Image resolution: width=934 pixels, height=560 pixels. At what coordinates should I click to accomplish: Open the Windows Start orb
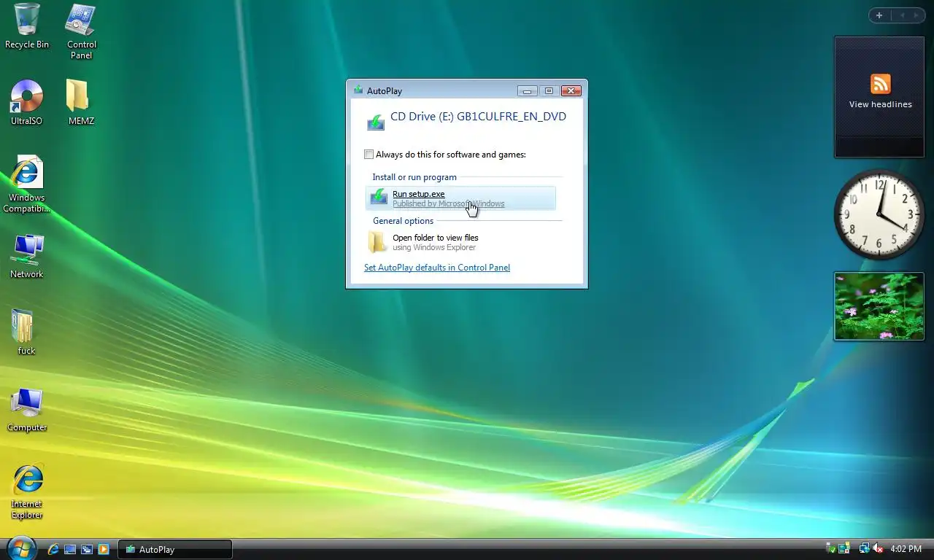pyautogui.click(x=21, y=548)
